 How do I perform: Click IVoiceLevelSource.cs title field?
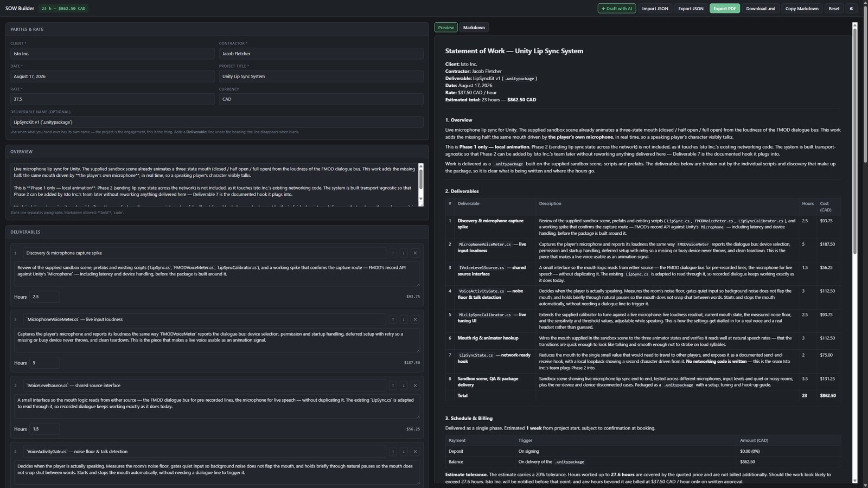[x=204, y=386]
